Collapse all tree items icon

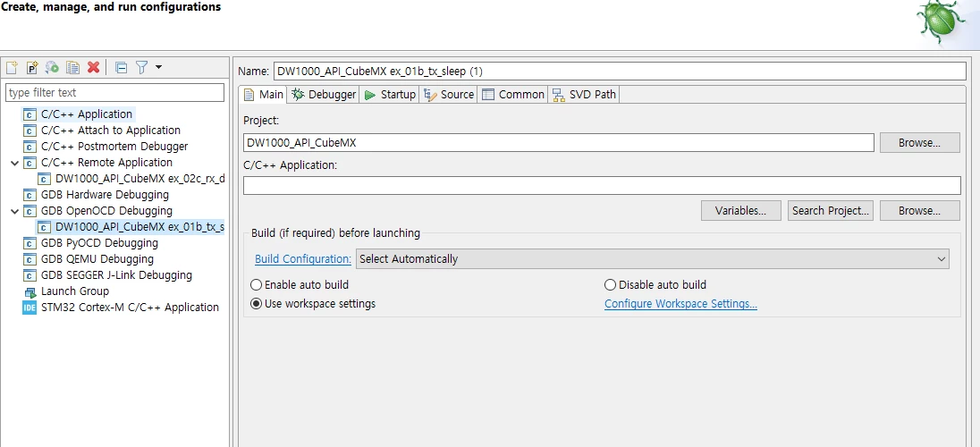[x=122, y=67]
